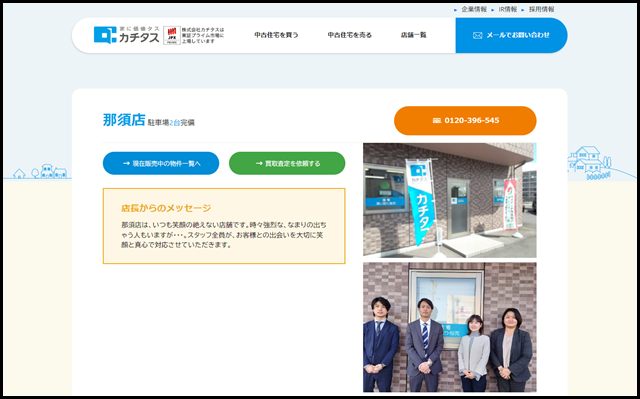The width and height of the screenshot is (640, 399).
Task: Click the カチタス logo
Action: [127, 35]
